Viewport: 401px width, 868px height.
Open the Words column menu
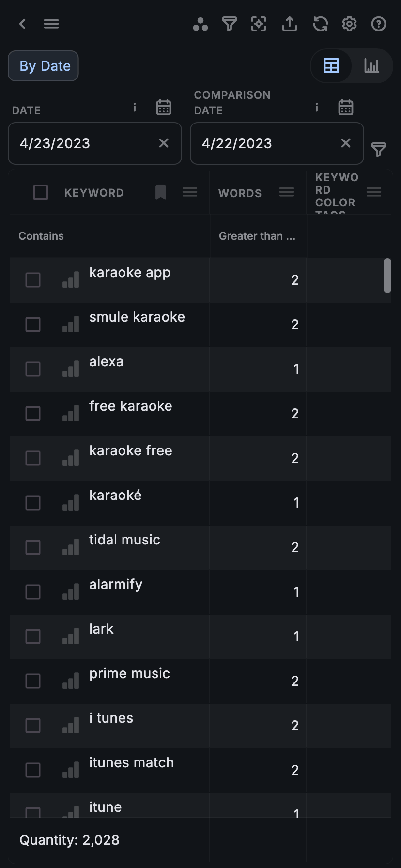(x=287, y=192)
